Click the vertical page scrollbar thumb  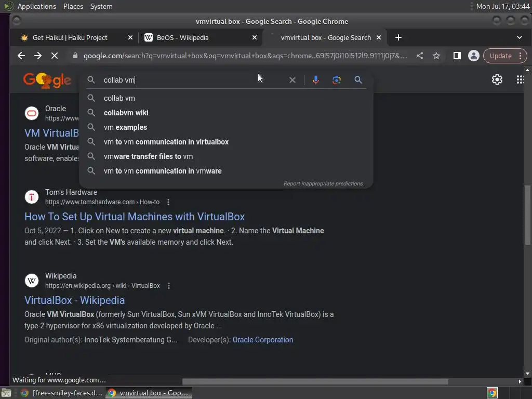[x=527, y=215]
